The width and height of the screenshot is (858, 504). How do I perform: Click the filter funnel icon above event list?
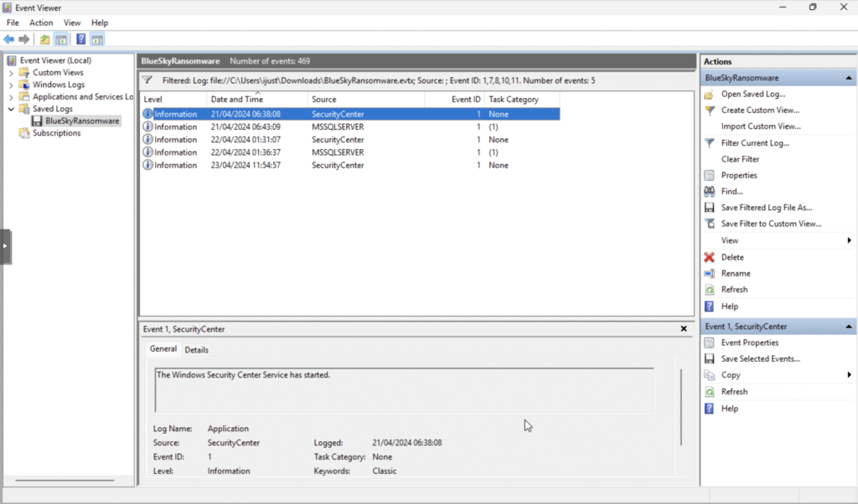coord(147,80)
